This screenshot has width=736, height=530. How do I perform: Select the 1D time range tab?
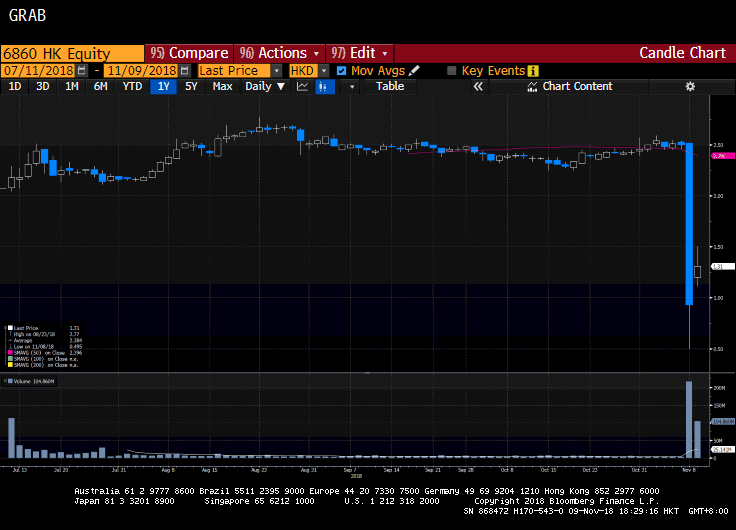tap(15, 86)
